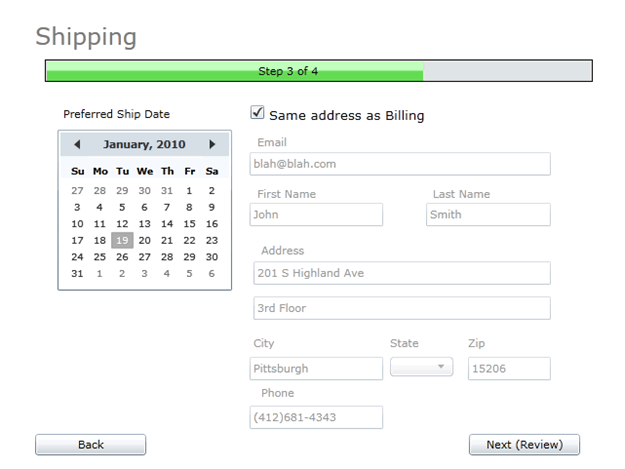Click the Last Name field with Smith
625x469 pixels.
[x=488, y=215]
